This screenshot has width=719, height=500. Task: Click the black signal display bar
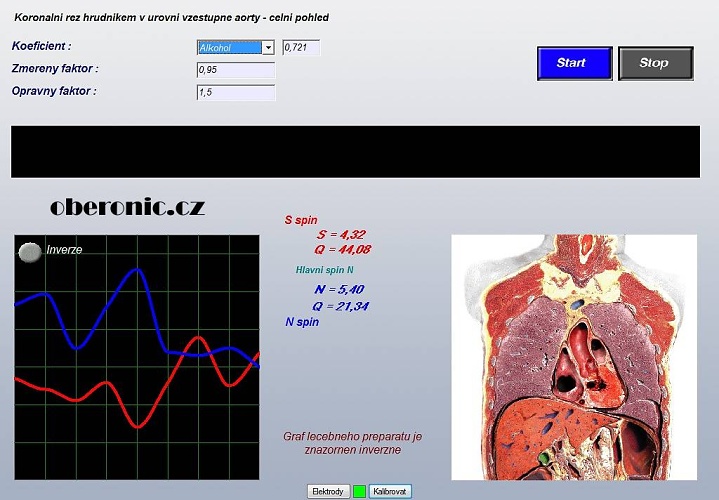tap(355, 152)
